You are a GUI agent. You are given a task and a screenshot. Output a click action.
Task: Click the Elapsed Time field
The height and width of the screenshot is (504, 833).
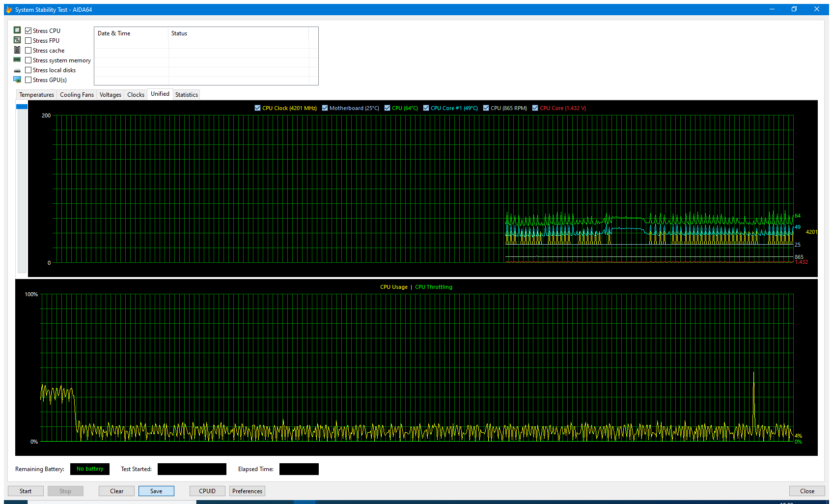pyautogui.click(x=299, y=469)
